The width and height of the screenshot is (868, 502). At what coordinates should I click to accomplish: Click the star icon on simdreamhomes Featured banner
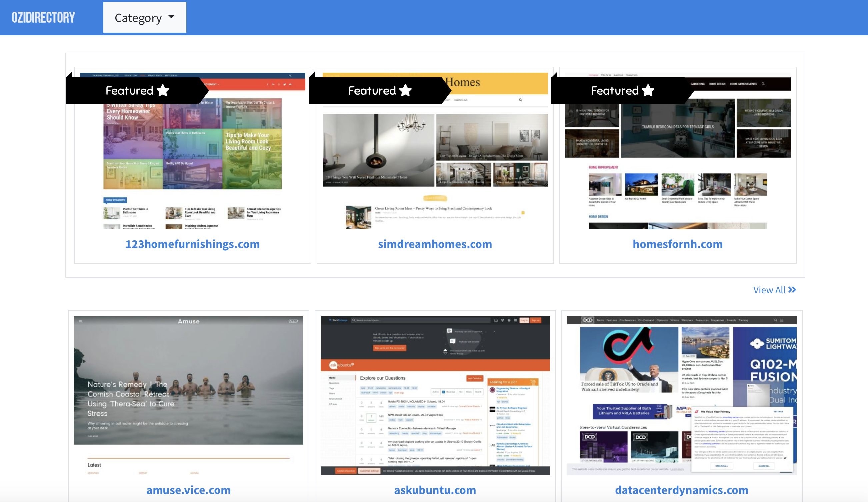coord(405,90)
